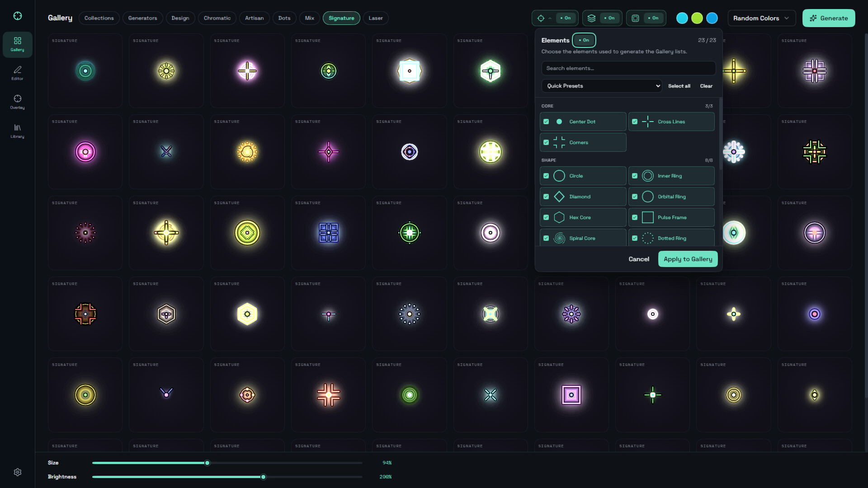Click the crosshair elements icon in toolbar
This screenshot has width=868, height=488.
tap(541, 18)
